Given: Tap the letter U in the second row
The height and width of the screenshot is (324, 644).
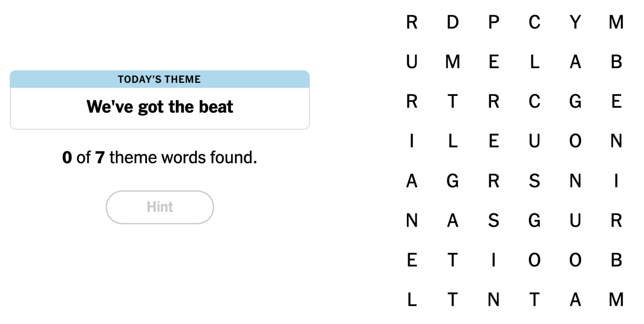Looking at the screenshot, I should point(412,62).
